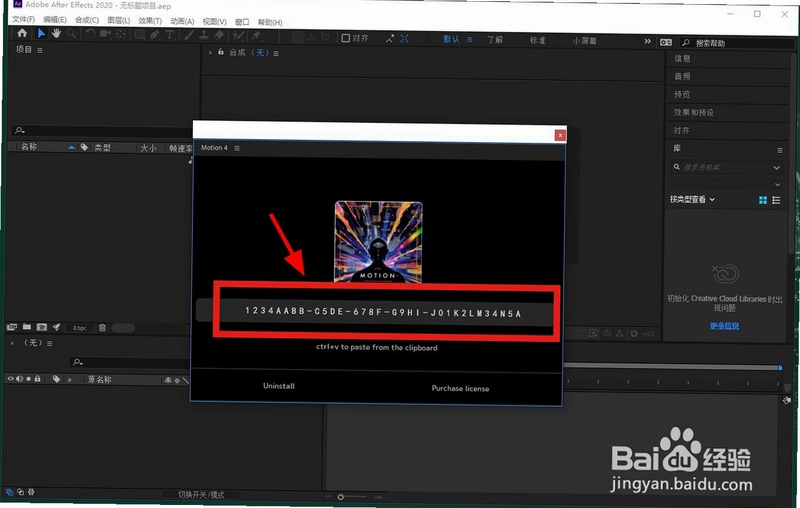Screen dimensions: 800x508
Task: Select the Unified Camera tool
Action: [x=105, y=34]
